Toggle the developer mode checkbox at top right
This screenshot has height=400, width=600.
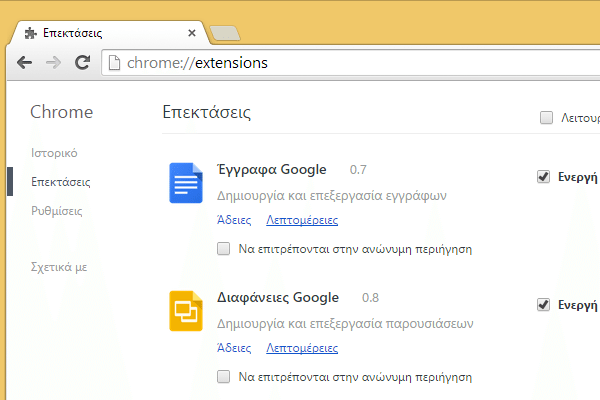(546, 118)
